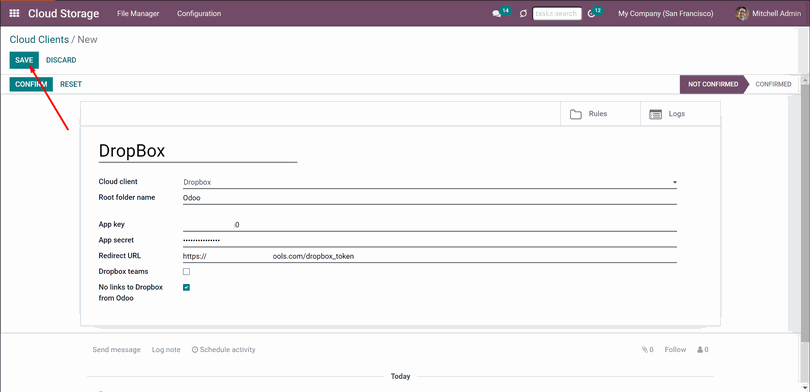The width and height of the screenshot is (810, 392).
Task: Click the Cloud client field label
Action: [118, 182]
